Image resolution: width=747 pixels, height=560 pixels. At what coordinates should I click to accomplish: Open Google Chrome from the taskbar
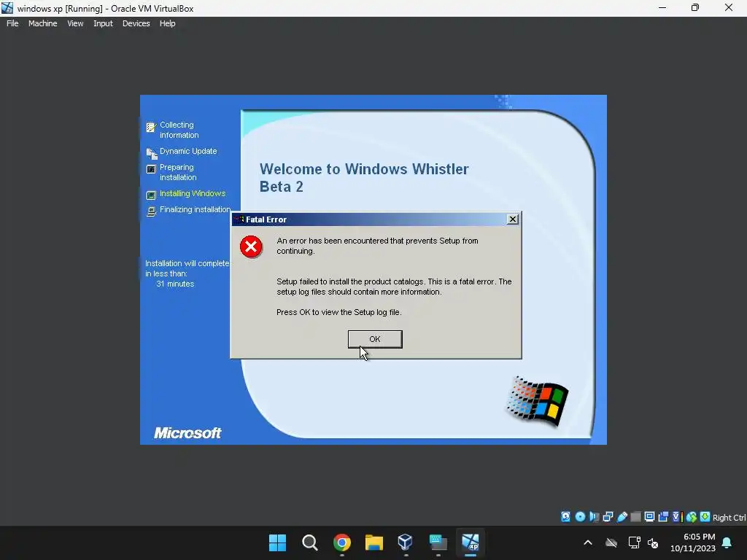(x=342, y=542)
